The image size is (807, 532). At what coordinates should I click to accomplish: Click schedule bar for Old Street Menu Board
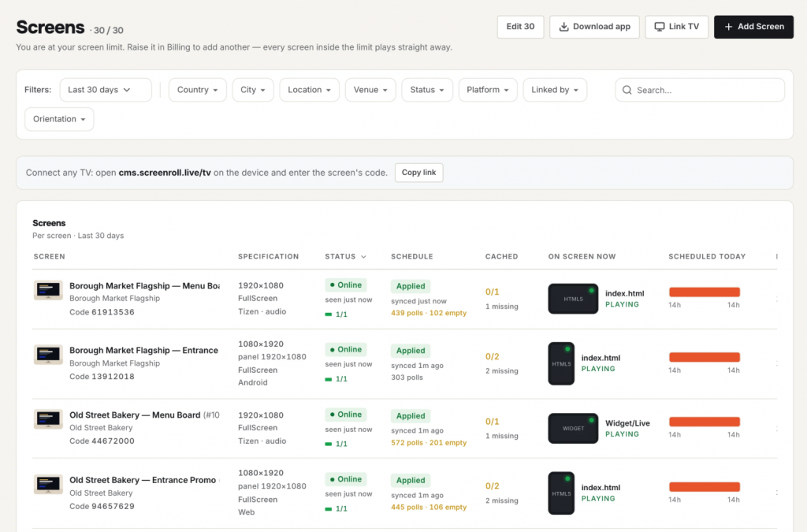click(704, 422)
